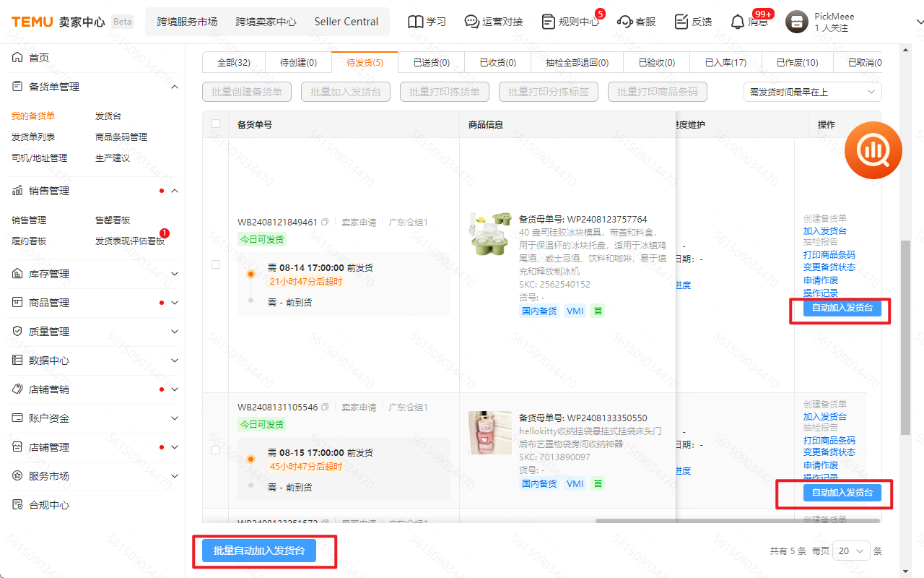
Task: Expand 服务市场 menu
Action: (174, 476)
